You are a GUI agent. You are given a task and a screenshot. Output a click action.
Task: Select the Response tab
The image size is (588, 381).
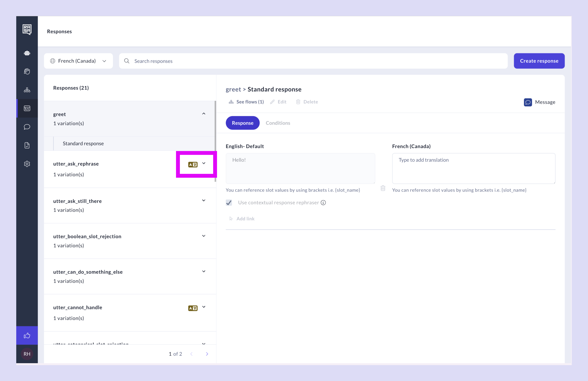click(x=243, y=123)
